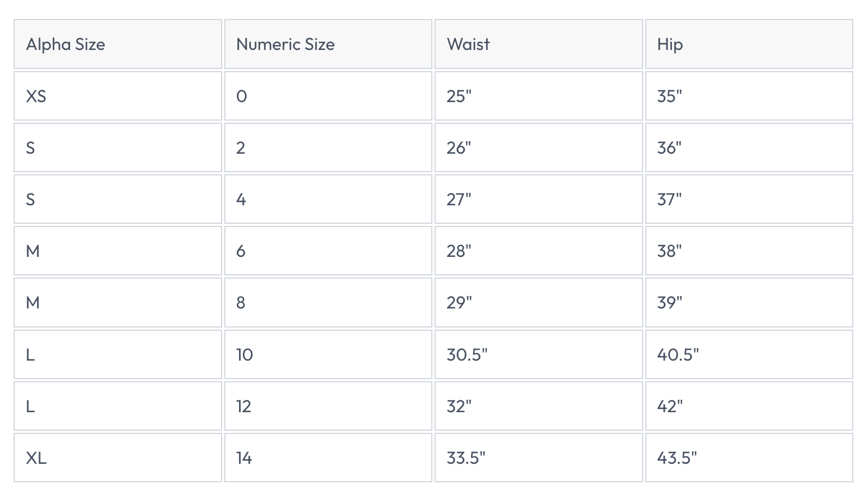Click the XL alpha size cell
Image resolution: width=868 pixels, height=504 pixels.
click(36, 458)
